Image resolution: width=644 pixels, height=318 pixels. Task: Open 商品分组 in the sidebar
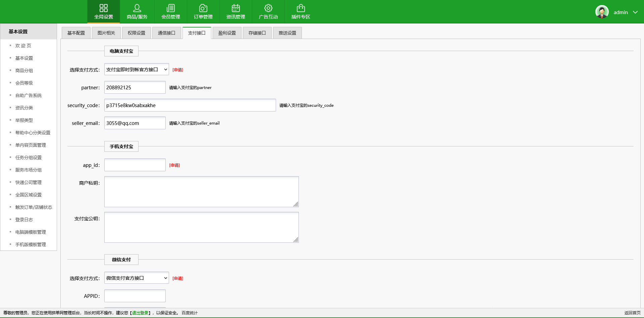[x=24, y=71]
